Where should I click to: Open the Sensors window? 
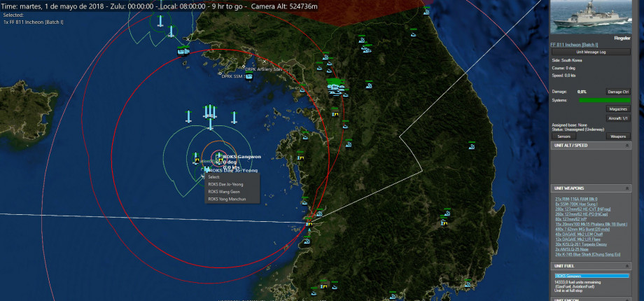point(563,136)
